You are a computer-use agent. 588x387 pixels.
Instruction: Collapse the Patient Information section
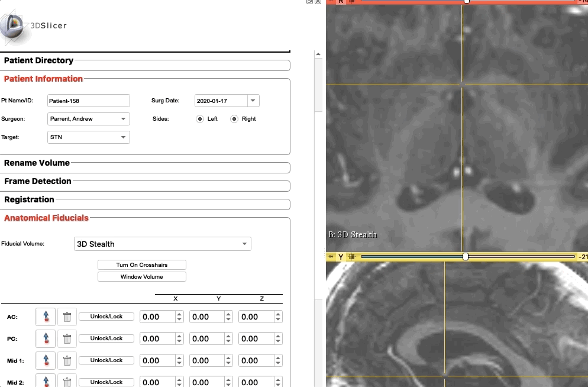(x=43, y=79)
